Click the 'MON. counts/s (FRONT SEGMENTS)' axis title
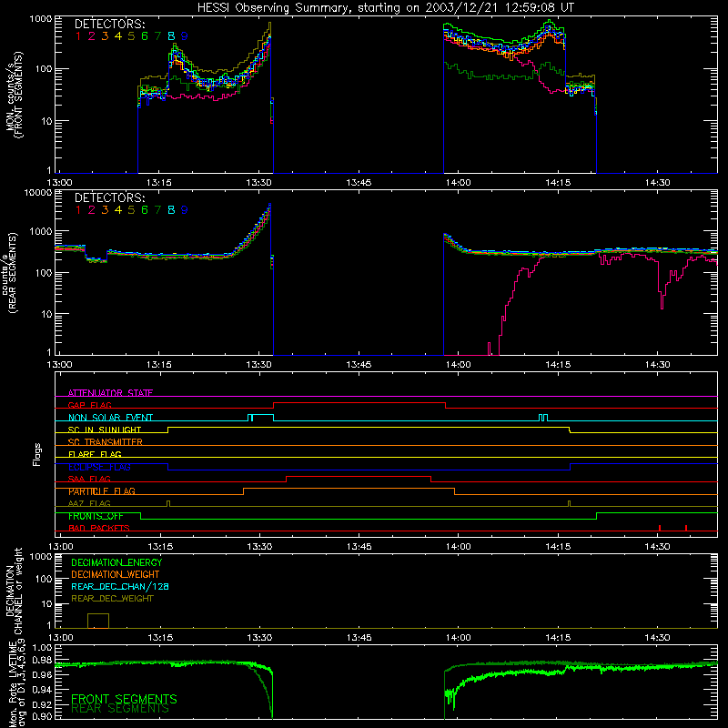 point(14,95)
